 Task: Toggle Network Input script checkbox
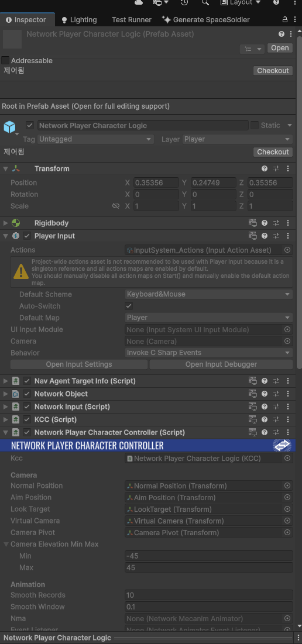27,407
